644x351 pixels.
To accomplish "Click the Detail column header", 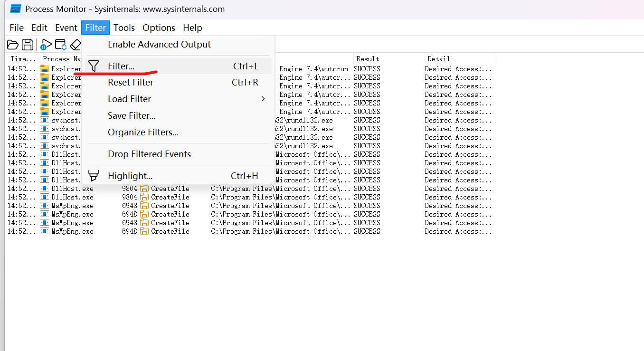I will pyautogui.click(x=460, y=59).
